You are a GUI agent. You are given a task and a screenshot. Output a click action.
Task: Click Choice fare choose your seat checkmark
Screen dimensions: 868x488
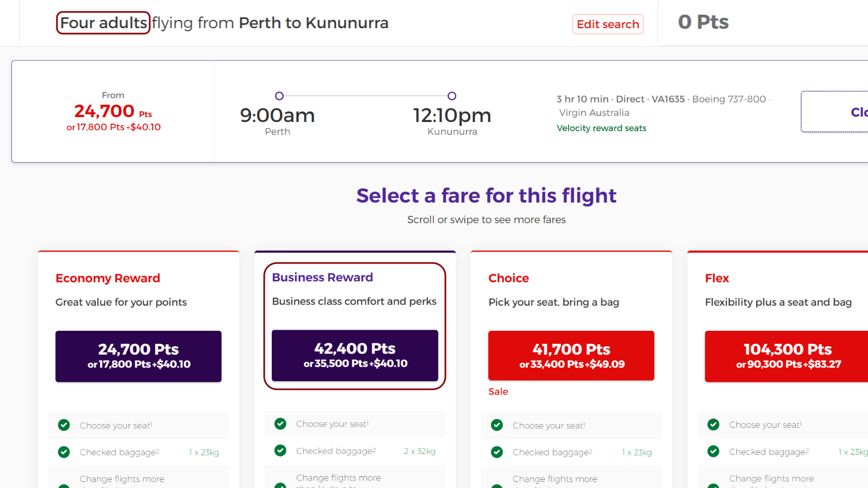(x=497, y=425)
